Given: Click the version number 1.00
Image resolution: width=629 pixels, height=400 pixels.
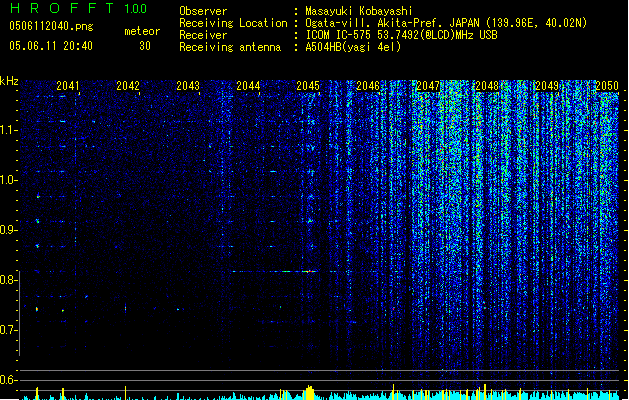Looking at the screenshot, I should pos(136,9).
